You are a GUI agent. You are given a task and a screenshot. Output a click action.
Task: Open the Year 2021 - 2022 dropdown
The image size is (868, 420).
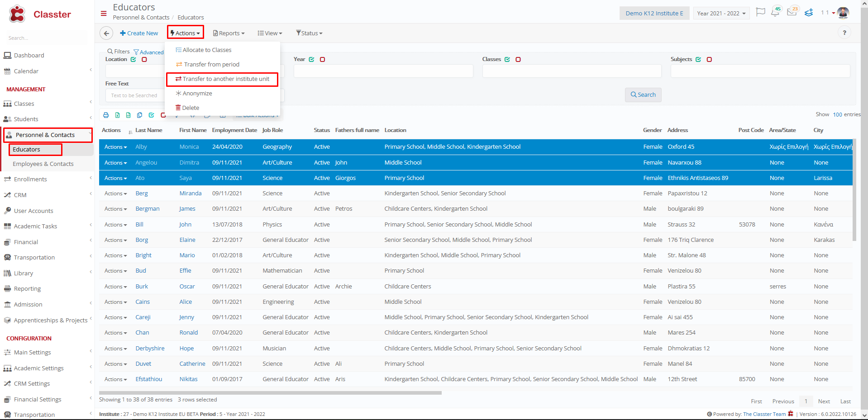[x=721, y=13]
